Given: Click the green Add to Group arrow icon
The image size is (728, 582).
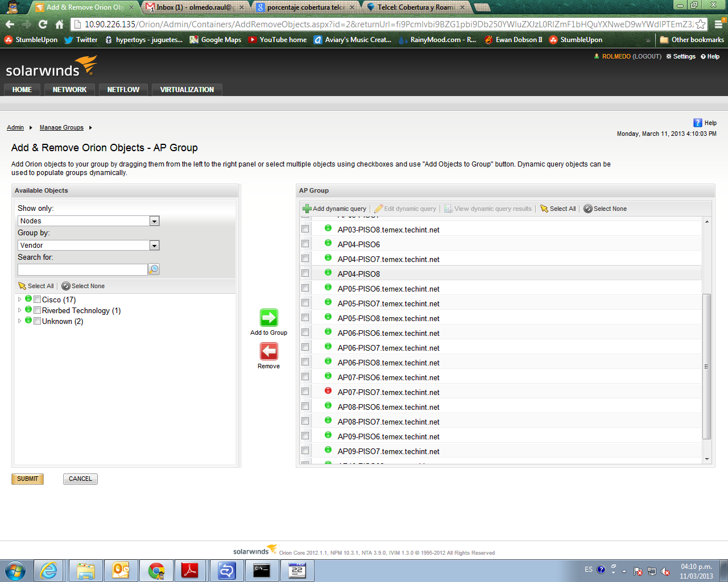Looking at the screenshot, I should click(269, 318).
